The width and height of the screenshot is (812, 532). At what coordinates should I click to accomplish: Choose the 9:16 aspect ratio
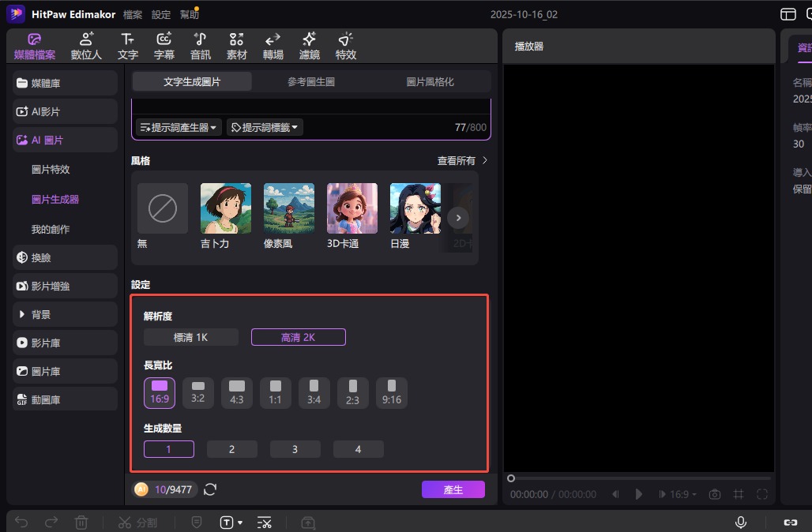tap(392, 392)
